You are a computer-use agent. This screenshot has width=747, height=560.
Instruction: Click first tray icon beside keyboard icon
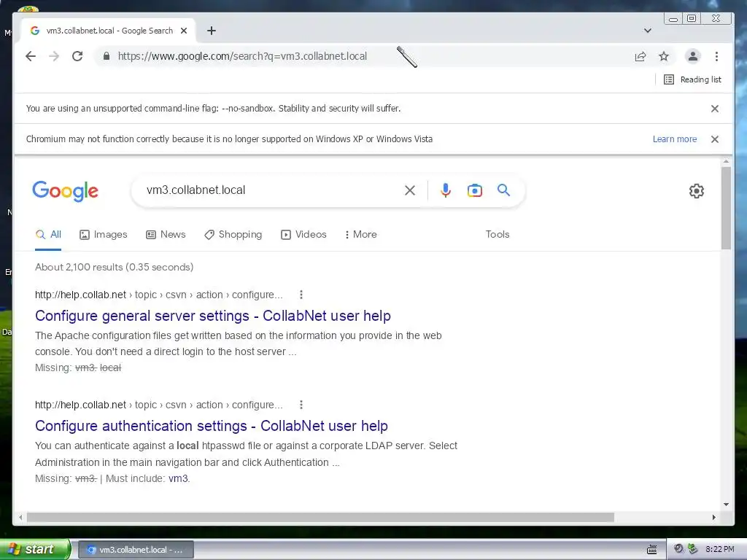pos(678,549)
